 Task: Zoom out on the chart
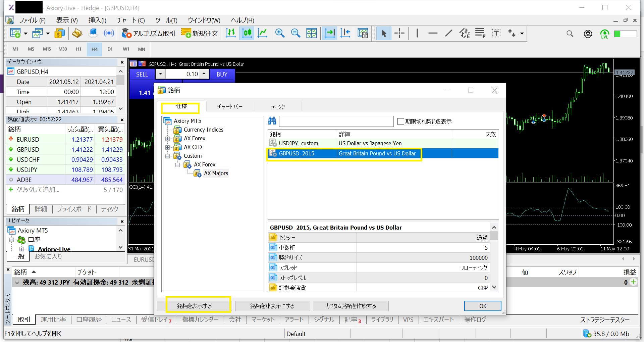click(296, 33)
